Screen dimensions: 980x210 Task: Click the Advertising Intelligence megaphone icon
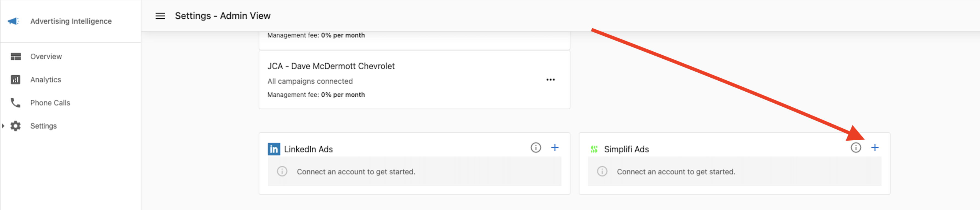pos(14,21)
